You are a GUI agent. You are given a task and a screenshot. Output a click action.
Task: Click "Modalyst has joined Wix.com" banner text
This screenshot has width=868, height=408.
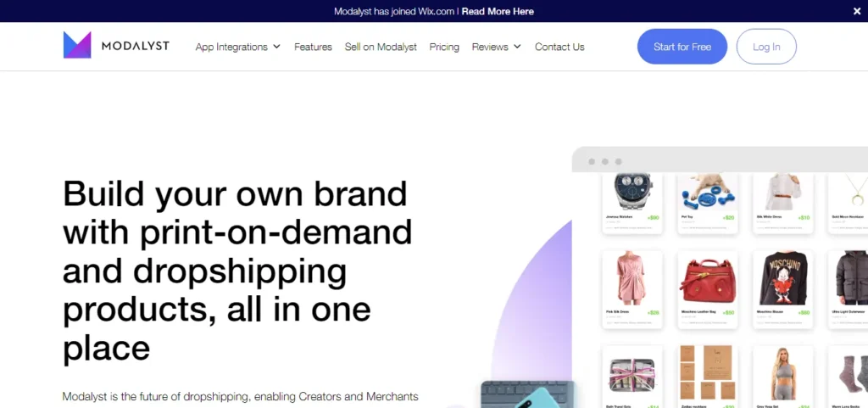[394, 11]
